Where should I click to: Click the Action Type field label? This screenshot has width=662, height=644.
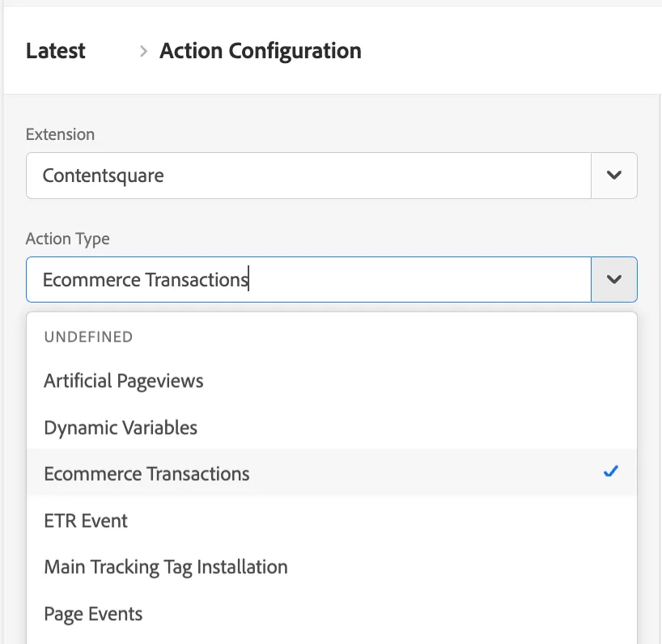pyautogui.click(x=67, y=239)
